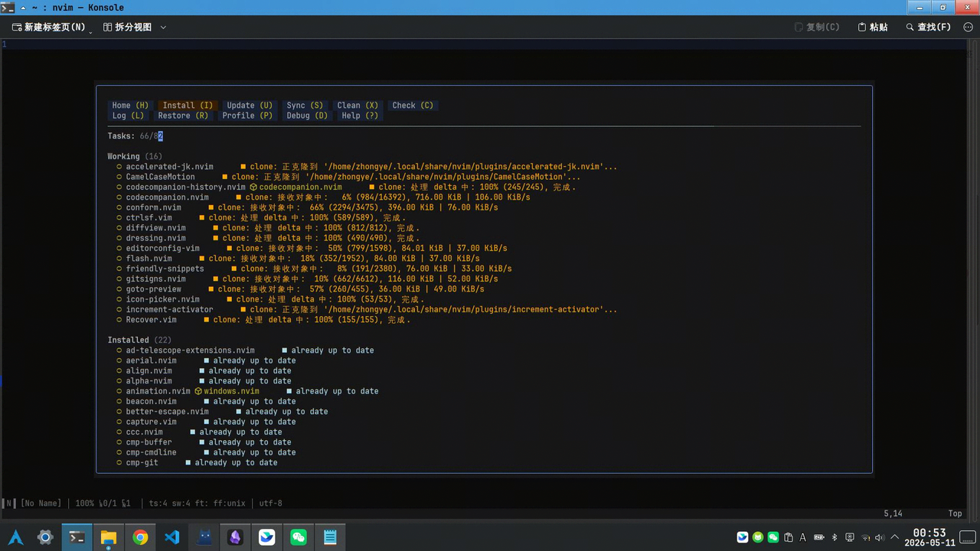Image resolution: width=980 pixels, height=551 pixels.
Task: Open the notepad app from the taskbar
Action: pos(330,537)
